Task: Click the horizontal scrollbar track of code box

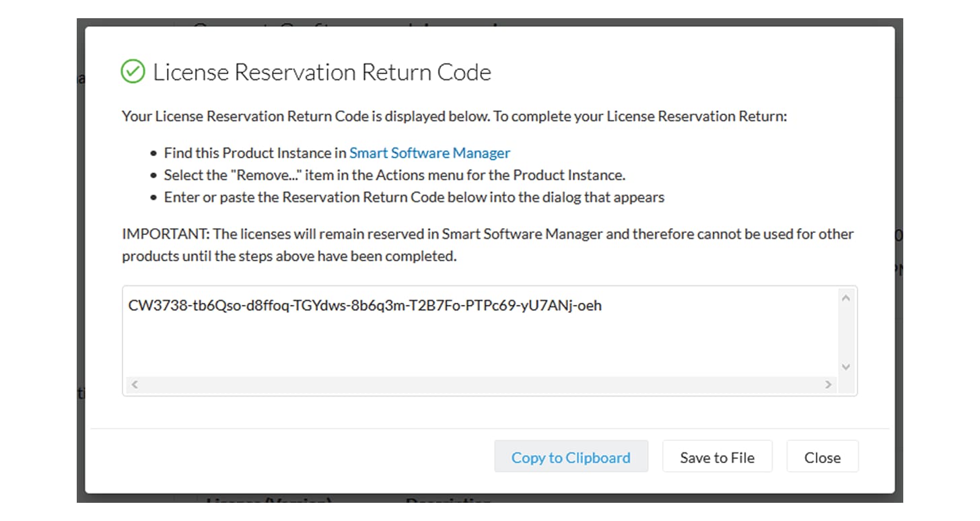Action: pos(481,384)
